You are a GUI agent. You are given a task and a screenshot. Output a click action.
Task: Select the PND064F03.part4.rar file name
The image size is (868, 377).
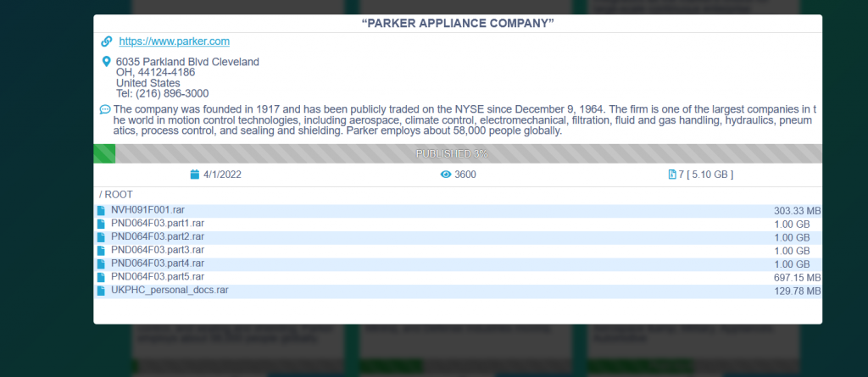pyautogui.click(x=158, y=263)
